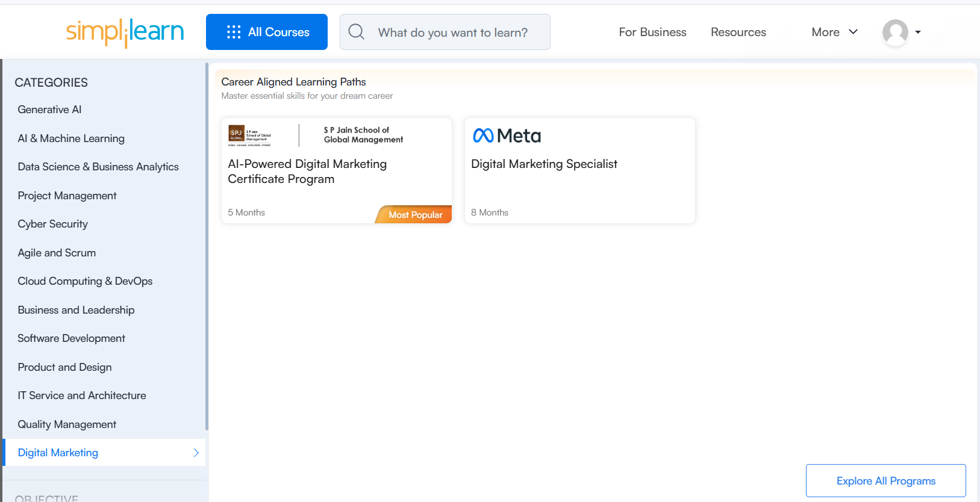Image resolution: width=980 pixels, height=502 pixels.
Task: Select AI & Machine Learning category
Action: point(71,138)
